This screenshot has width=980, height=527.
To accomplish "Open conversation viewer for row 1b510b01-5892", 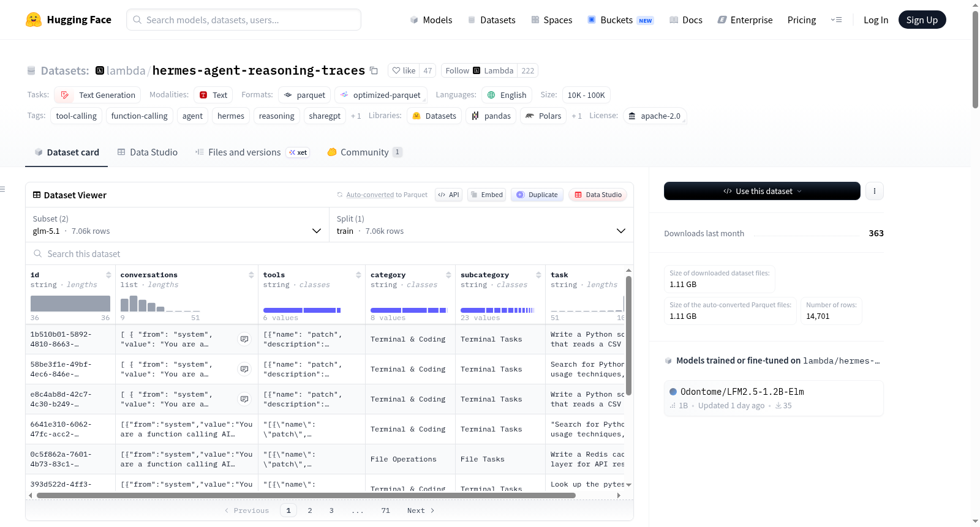I will 244,339.
